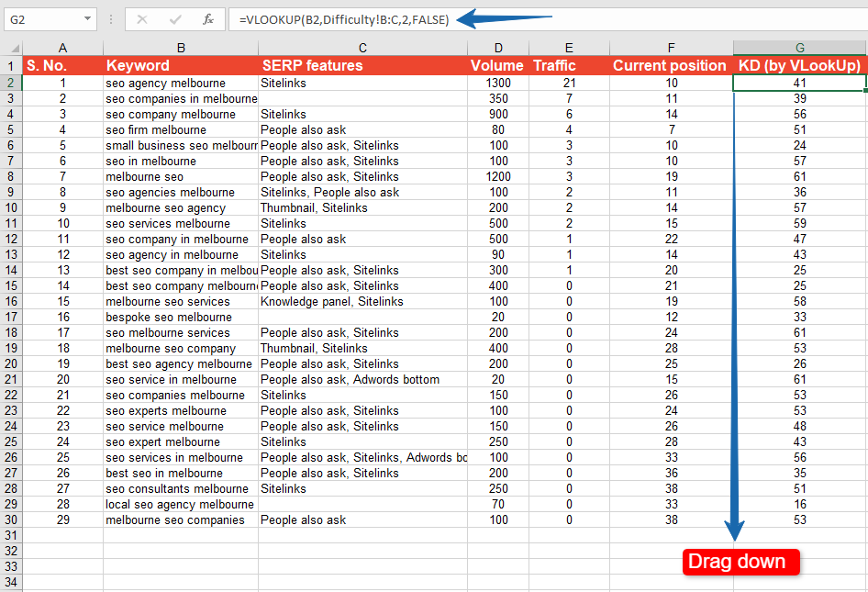The width and height of the screenshot is (868, 592).
Task: Select cell 'seo company in melbourne' in row 12
Action: click(x=181, y=240)
